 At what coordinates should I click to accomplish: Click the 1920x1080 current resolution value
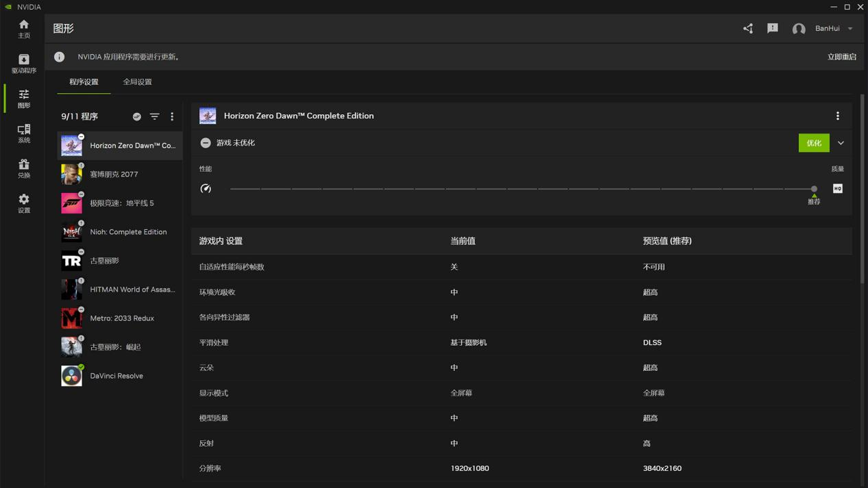[470, 469]
